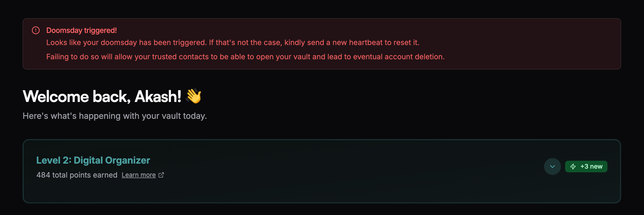
Task: Click the chevron-down arrow icon in level card
Action: coord(552,167)
